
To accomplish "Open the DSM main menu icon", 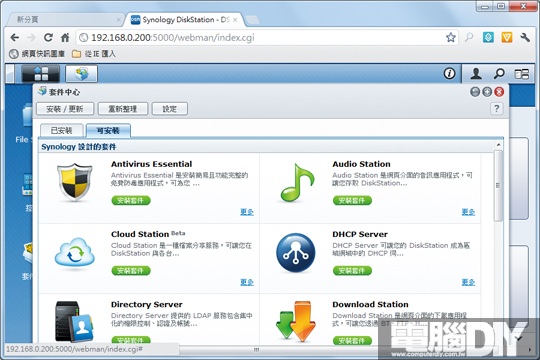I will [x=41, y=74].
